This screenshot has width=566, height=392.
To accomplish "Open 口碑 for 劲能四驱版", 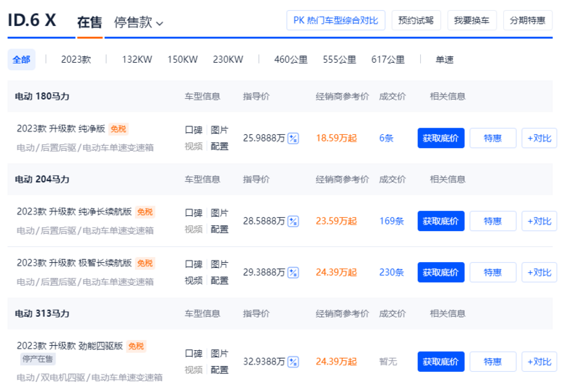I will [193, 354].
